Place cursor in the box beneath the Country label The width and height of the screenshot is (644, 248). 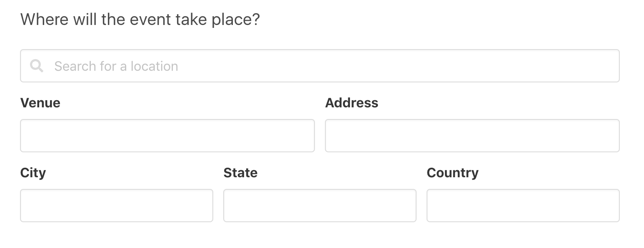(523, 206)
